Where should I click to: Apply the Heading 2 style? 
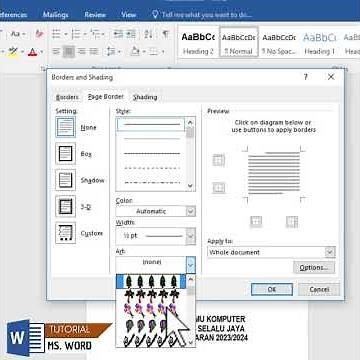point(198,43)
